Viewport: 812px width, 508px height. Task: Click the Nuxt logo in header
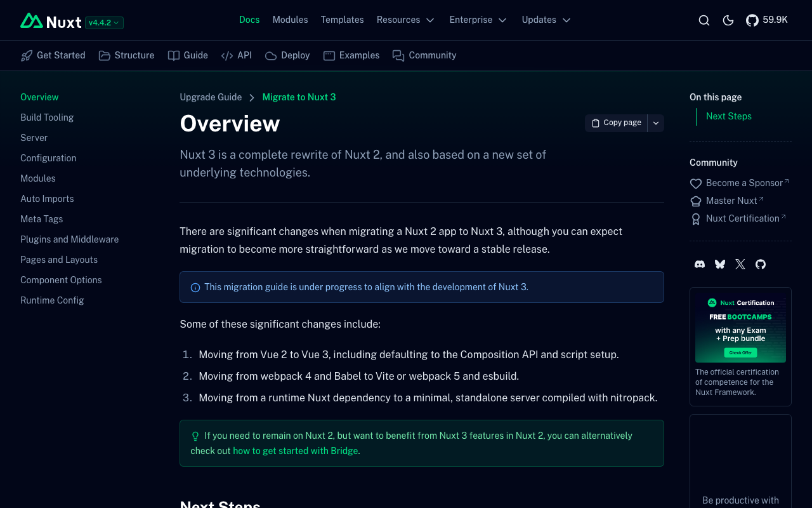tap(51, 22)
